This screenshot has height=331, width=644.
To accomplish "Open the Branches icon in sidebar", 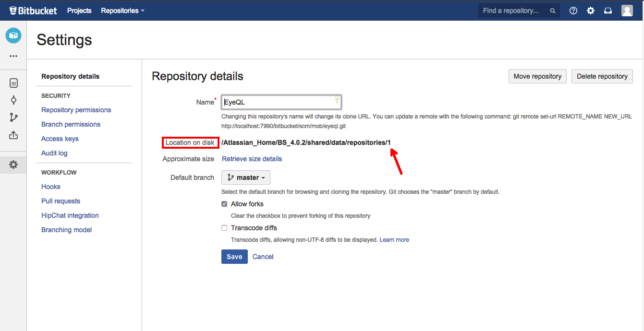I will [13, 118].
